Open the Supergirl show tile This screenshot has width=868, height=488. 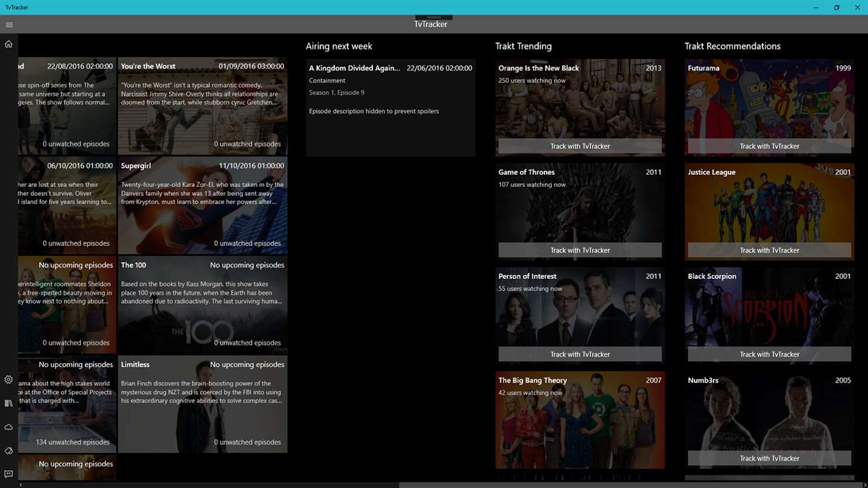203,205
